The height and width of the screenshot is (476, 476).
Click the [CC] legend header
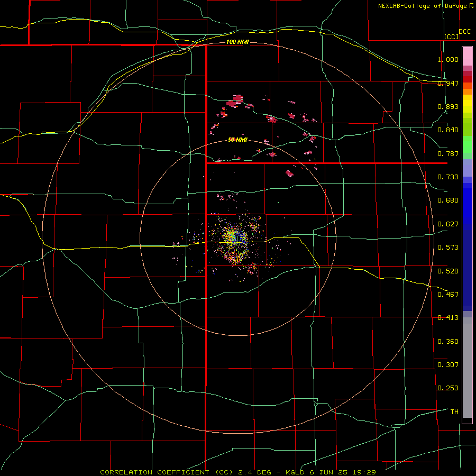tap(452, 36)
